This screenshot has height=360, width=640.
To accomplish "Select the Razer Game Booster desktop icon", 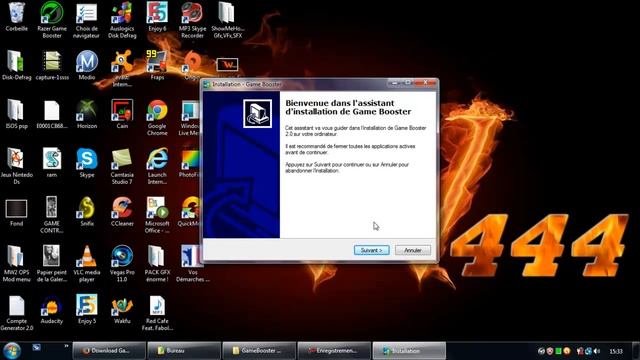I will click(52, 20).
